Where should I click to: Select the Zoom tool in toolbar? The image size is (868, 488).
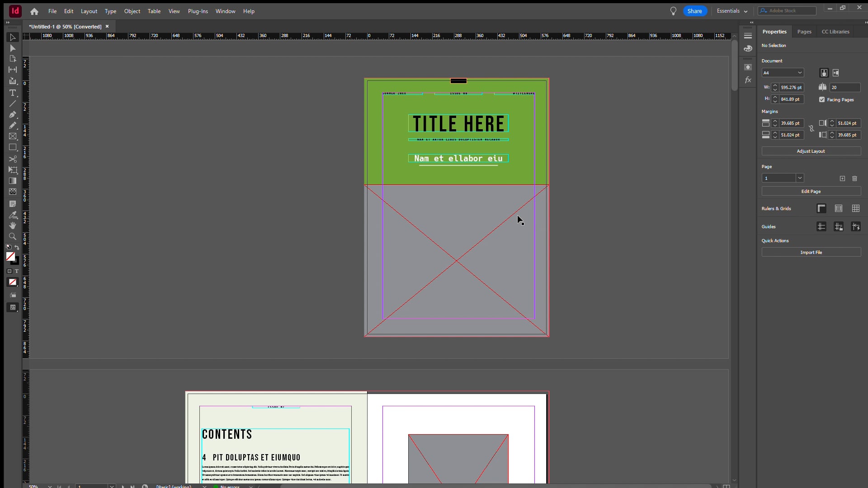pyautogui.click(x=13, y=237)
